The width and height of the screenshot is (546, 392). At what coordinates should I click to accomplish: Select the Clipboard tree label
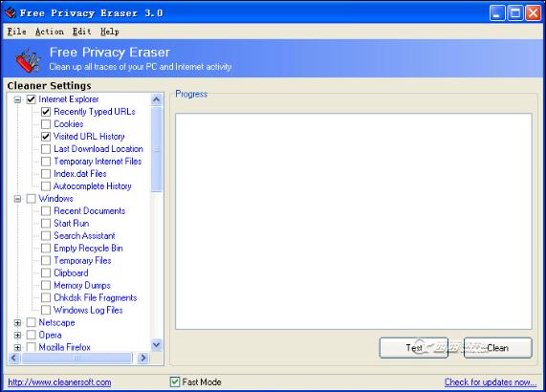pos(71,272)
